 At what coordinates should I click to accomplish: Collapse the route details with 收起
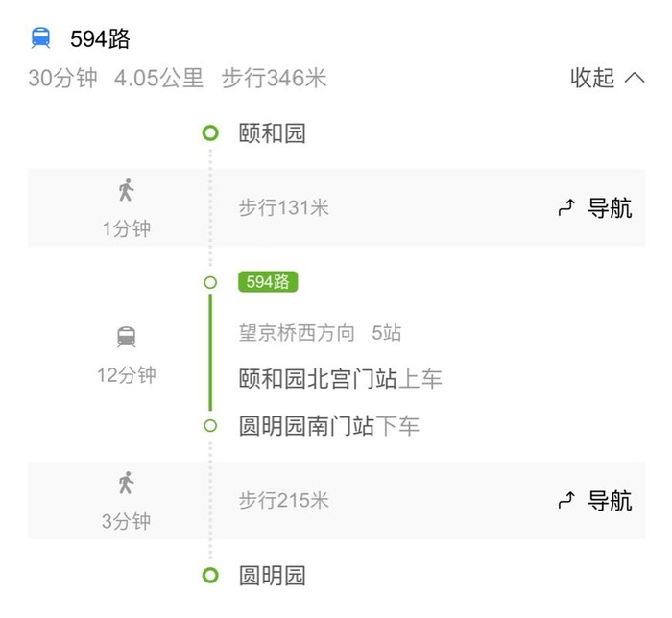tap(607, 79)
